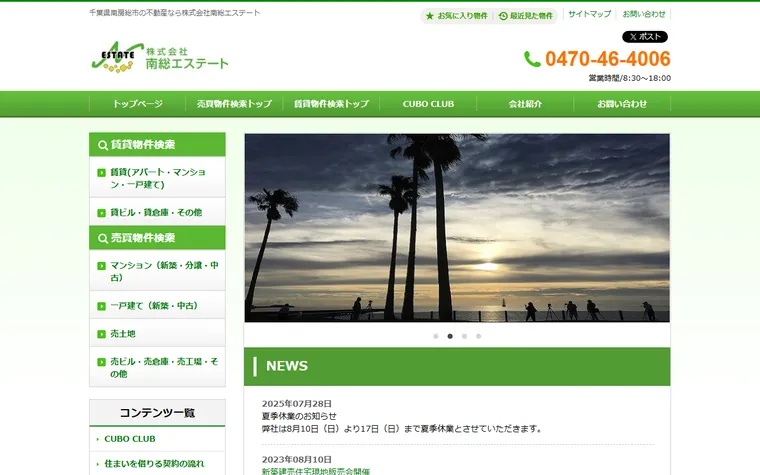Screen dimensions: 760x475
Task: Click the palm tree sunset slideshow image
Action: pos(457,228)
